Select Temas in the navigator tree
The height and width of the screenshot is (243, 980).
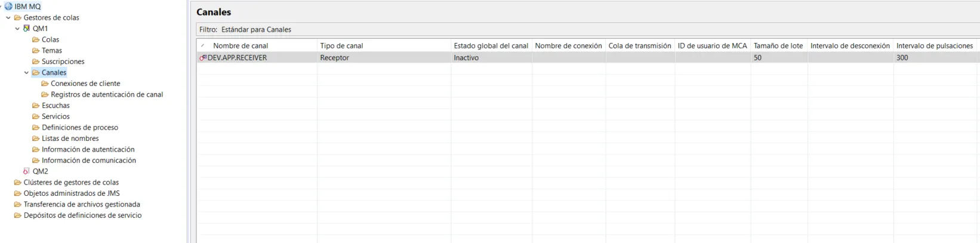click(52, 51)
